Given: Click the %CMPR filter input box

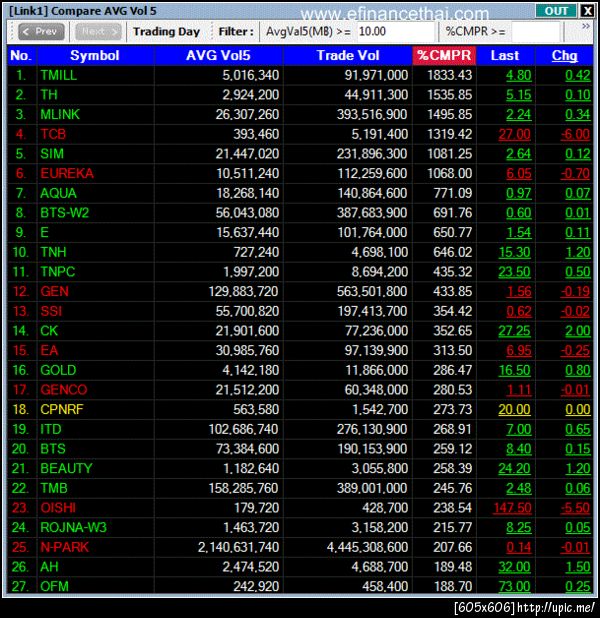Looking at the screenshot, I should [536, 32].
